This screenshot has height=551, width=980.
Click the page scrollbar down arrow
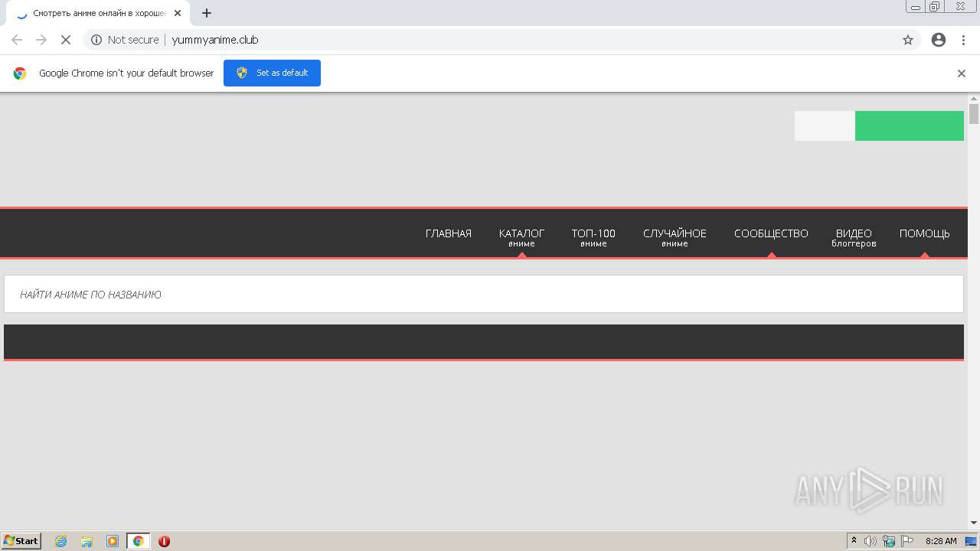pos(974,523)
